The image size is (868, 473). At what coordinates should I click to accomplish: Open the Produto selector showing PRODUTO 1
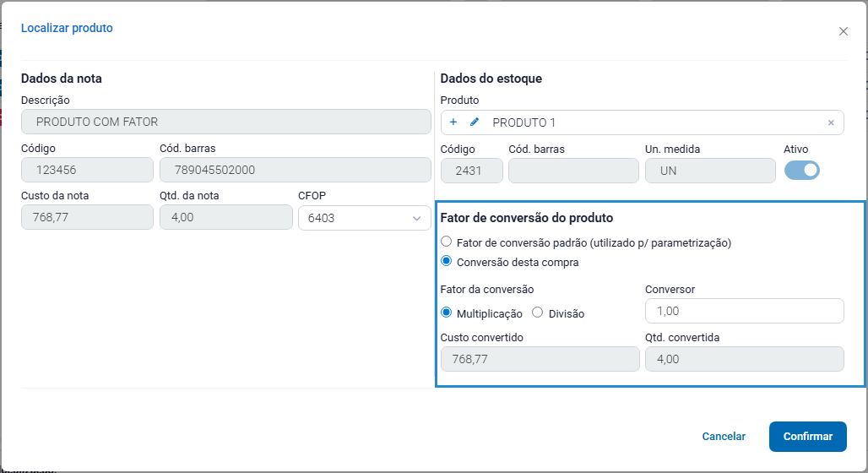(x=650, y=122)
